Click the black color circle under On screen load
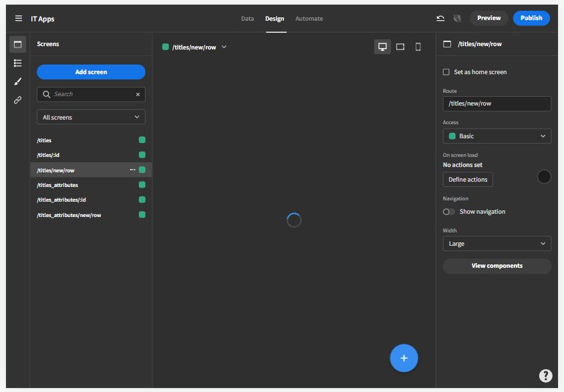Image resolution: width=564 pixels, height=392 pixels. point(544,176)
